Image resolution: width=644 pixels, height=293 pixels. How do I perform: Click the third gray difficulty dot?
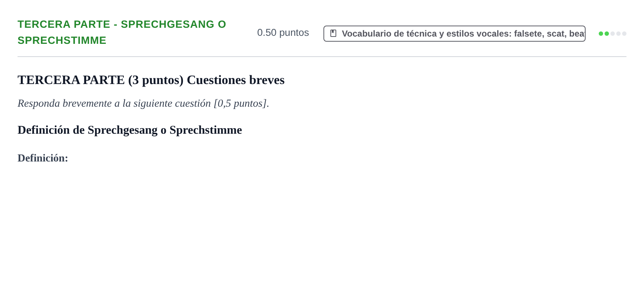[613, 34]
